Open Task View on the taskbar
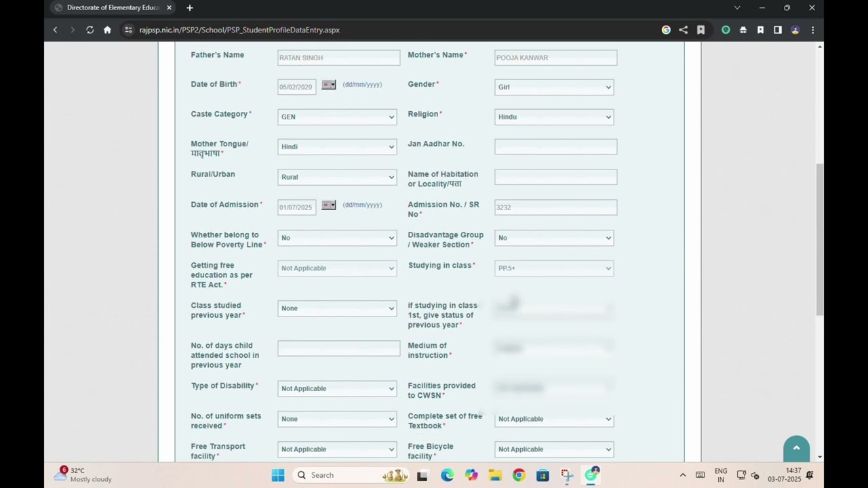 (422, 475)
